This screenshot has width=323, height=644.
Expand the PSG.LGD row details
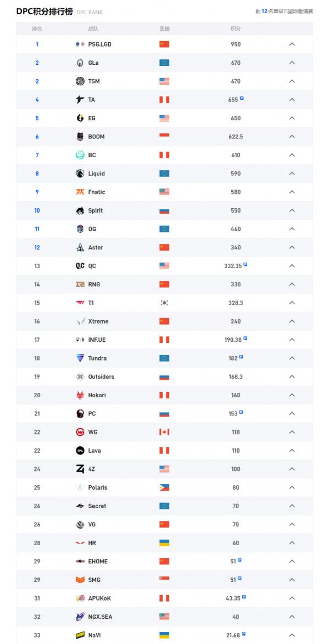(292, 45)
